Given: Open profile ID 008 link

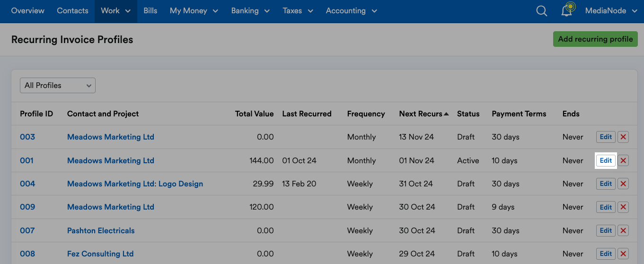Looking at the screenshot, I should (x=27, y=254).
